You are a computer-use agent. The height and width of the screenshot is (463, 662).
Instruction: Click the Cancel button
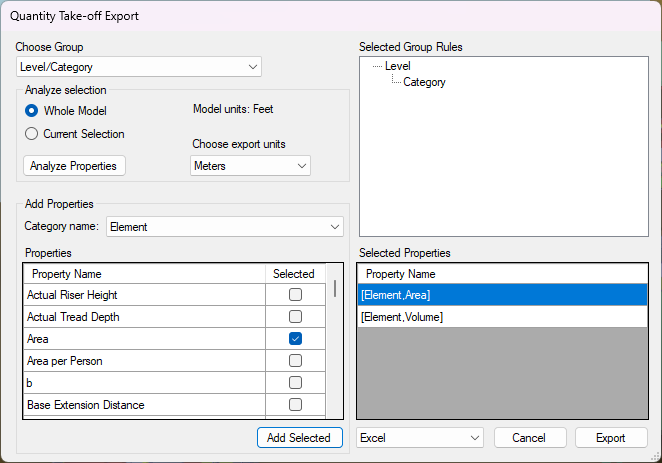(530, 438)
